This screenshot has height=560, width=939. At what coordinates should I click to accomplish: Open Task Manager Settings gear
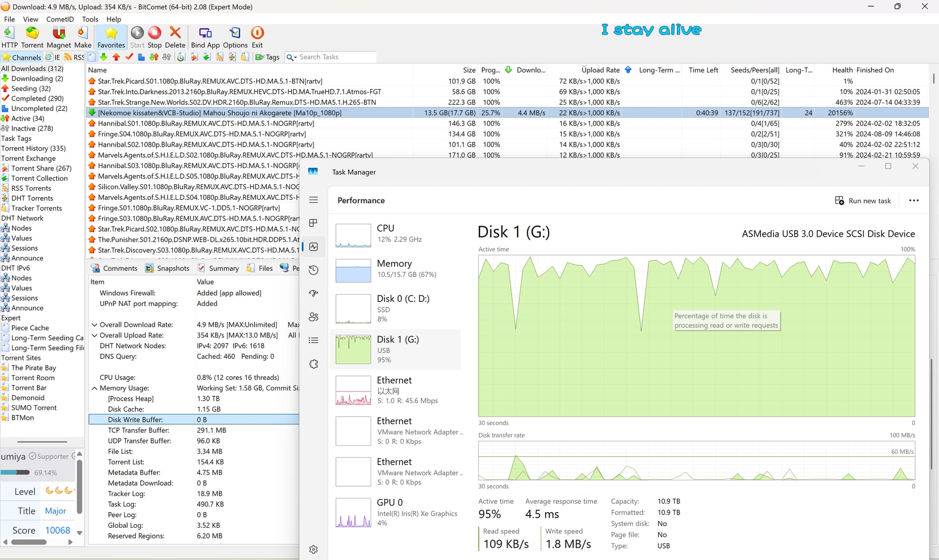click(x=313, y=549)
